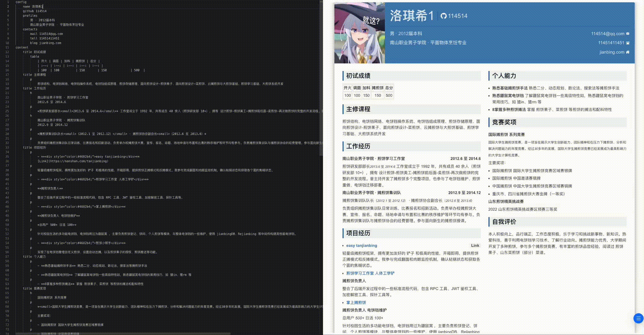Click the 114514@qq.com email address
The image size is (644, 335).
click(x=607, y=33)
